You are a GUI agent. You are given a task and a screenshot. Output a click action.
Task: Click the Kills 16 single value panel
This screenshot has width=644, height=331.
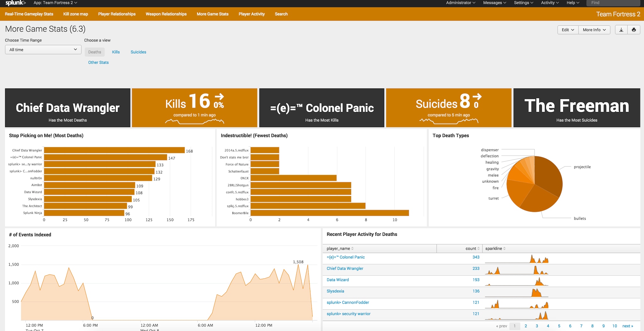[x=194, y=108]
